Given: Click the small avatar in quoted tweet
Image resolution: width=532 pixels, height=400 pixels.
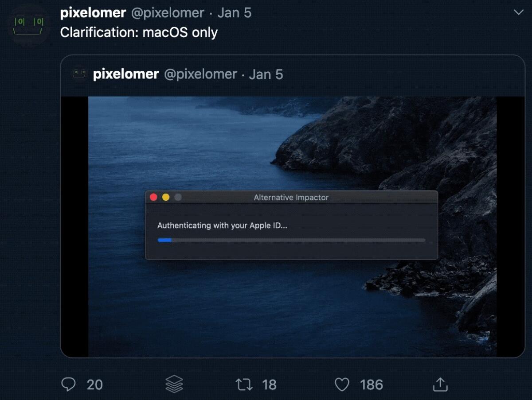Looking at the screenshot, I should [80, 74].
